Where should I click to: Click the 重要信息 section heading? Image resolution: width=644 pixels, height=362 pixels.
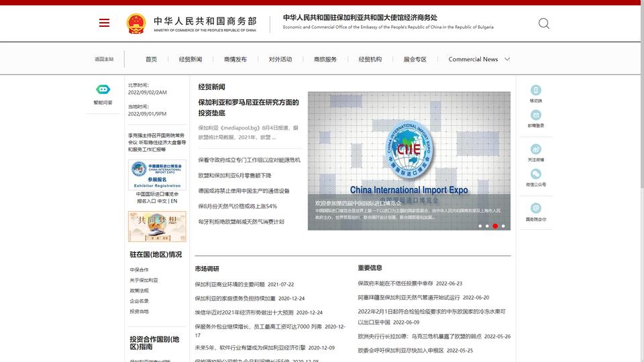(x=370, y=267)
